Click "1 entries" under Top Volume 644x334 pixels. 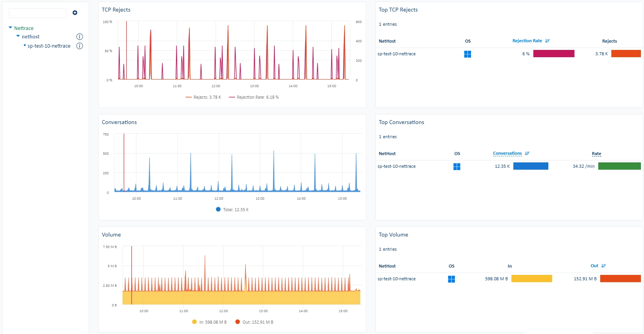coord(388,249)
